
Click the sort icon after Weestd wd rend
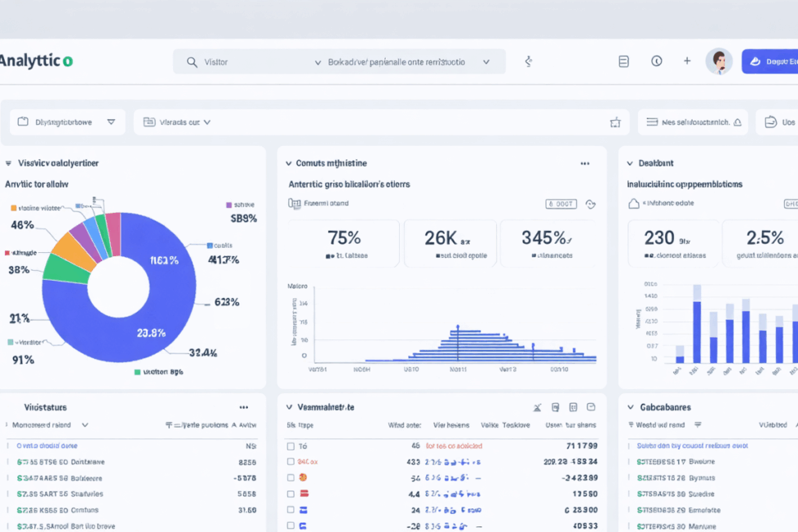(x=698, y=424)
